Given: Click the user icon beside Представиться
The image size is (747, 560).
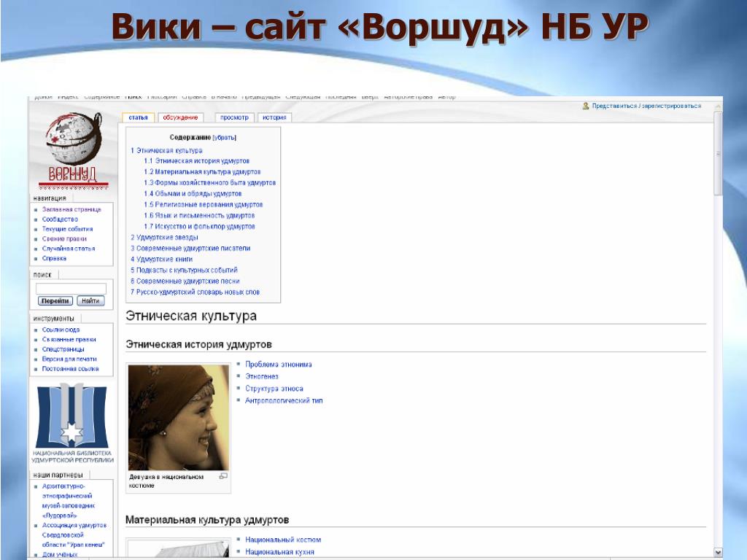Looking at the screenshot, I should pyautogui.click(x=586, y=106).
